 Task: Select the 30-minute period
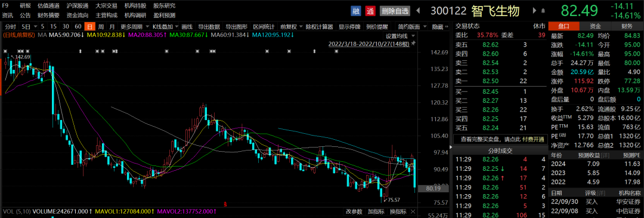coord(66,27)
